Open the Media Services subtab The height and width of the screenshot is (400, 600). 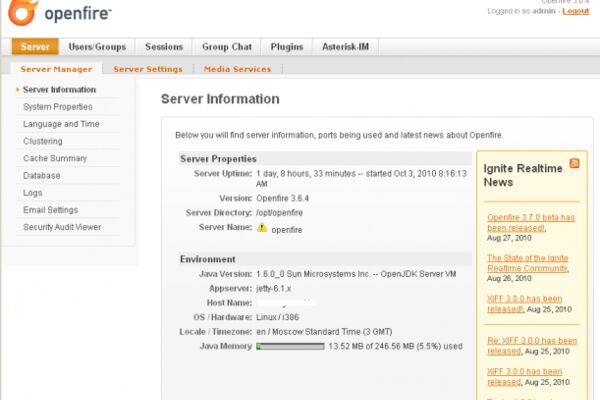point(237,69)
